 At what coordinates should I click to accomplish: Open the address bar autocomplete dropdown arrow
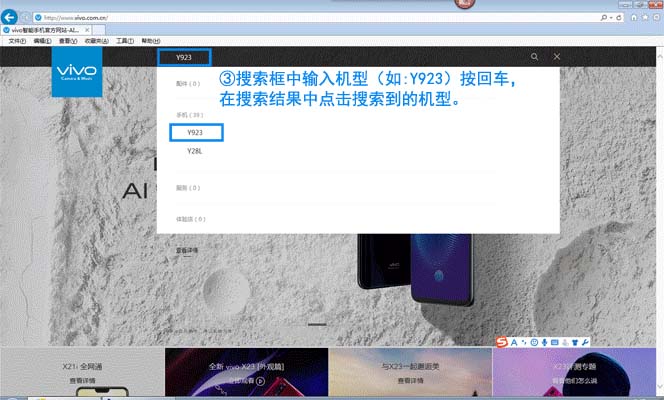pos(611,17)
